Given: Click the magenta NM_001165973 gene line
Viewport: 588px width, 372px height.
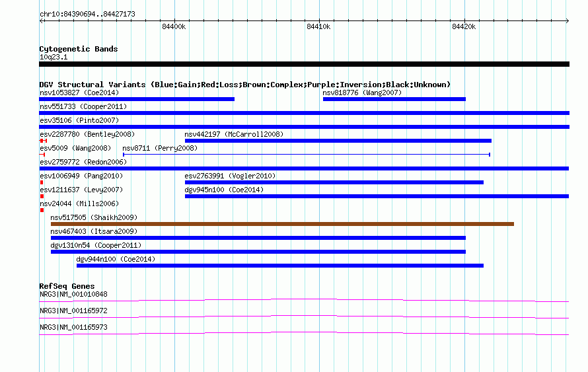Looking at the screenshot, I should coord(304,334).
